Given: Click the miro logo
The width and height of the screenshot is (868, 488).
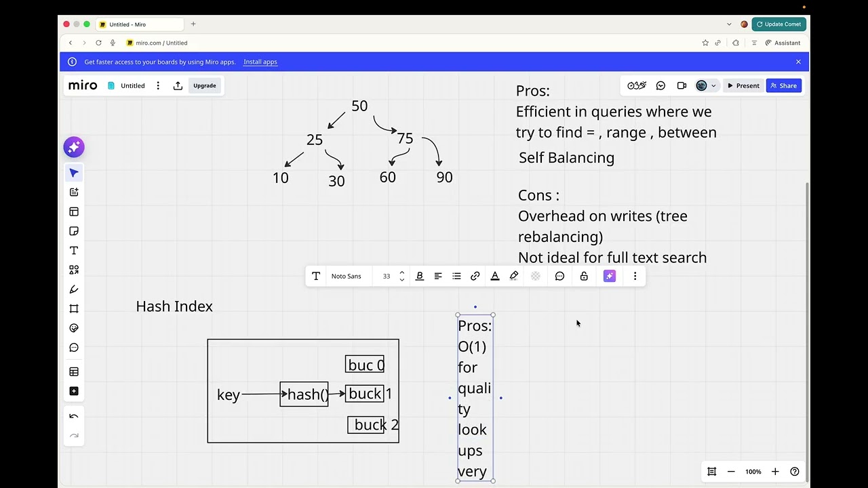Looking at the screenshot, I should tap(83, 85).
